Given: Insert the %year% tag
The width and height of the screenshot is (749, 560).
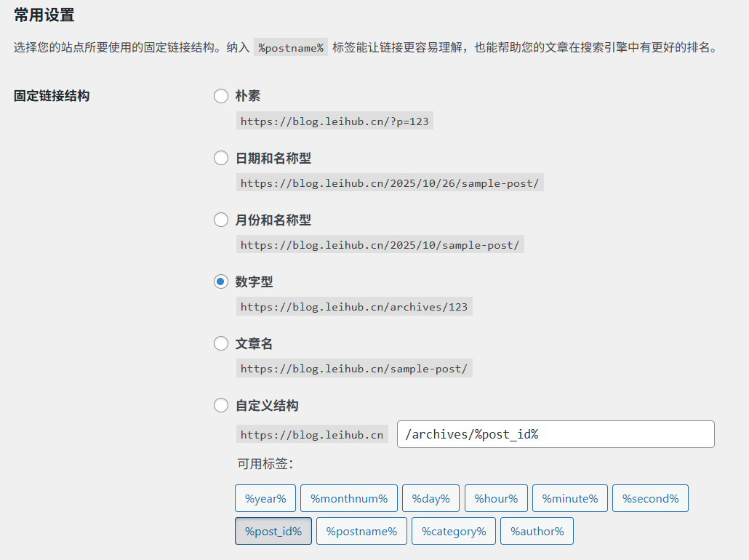Looking at the screenshot, I should coord(265,498).
